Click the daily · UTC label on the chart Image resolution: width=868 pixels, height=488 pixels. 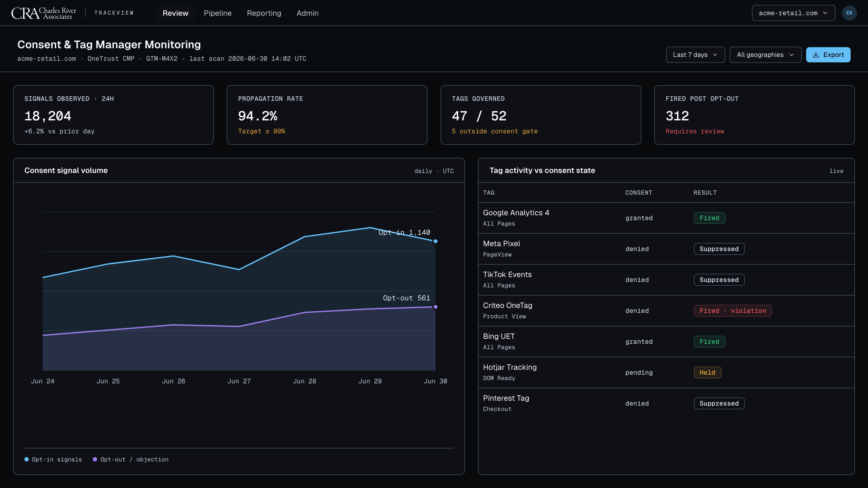coord(434,171)
